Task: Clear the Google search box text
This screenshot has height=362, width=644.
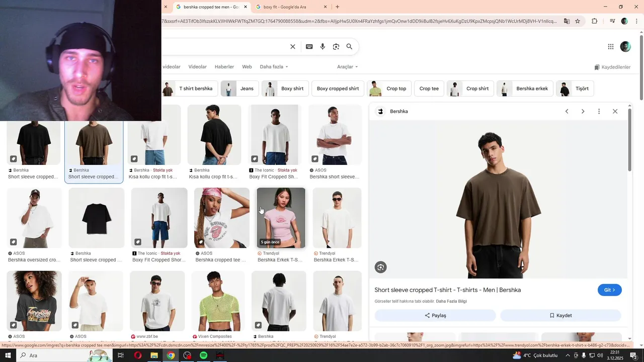Action: (293, 47)
